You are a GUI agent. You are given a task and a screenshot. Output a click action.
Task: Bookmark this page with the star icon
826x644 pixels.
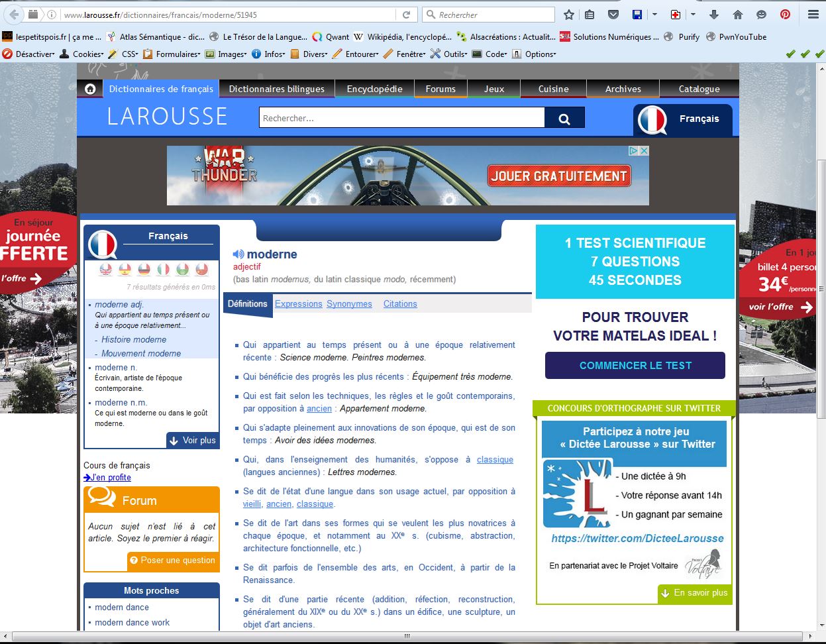click(x=569, y=15)
